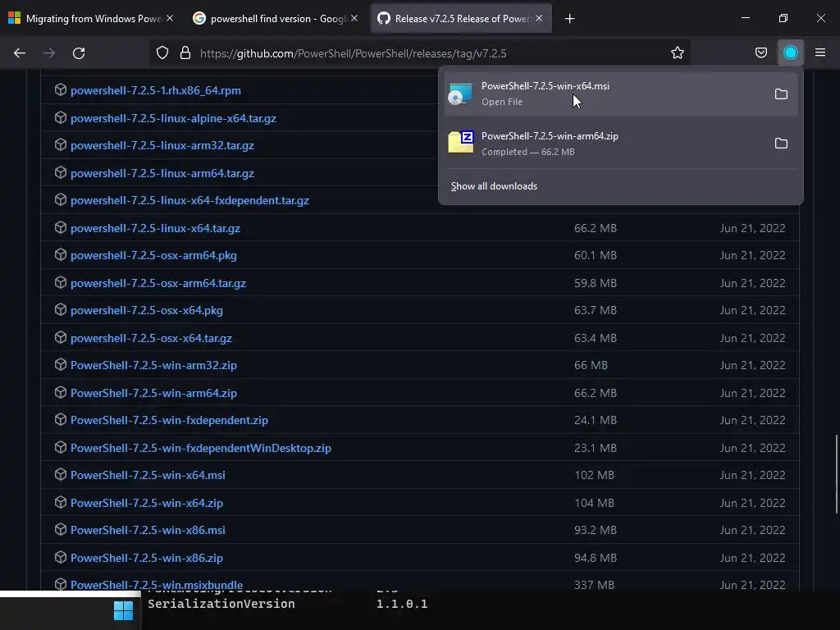Click package icon beside linux-x64.tar.gz asset

[x=61, y=227]
